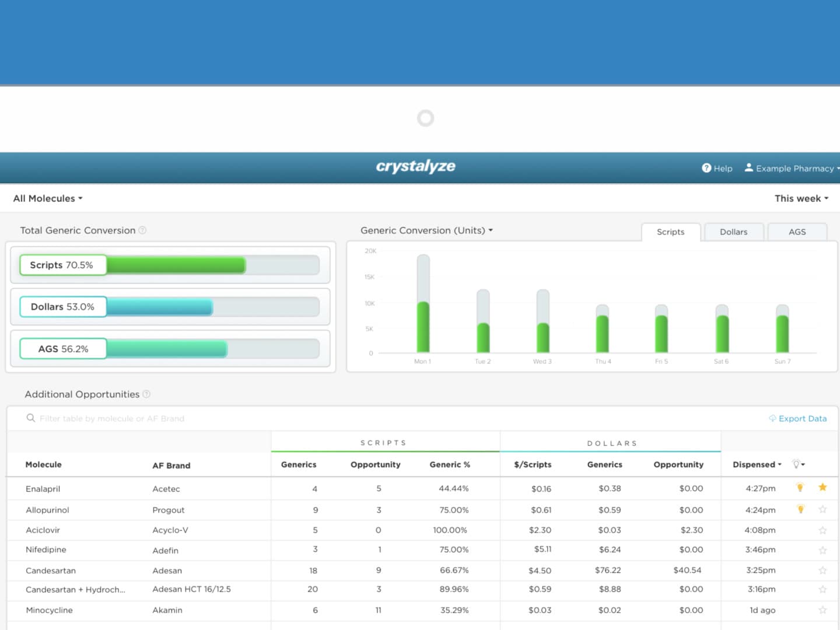The image size is (840, 630).
Task: Mark Candesartan as favorite via its star
Action: pyautogui.click(x=822, y=570)
